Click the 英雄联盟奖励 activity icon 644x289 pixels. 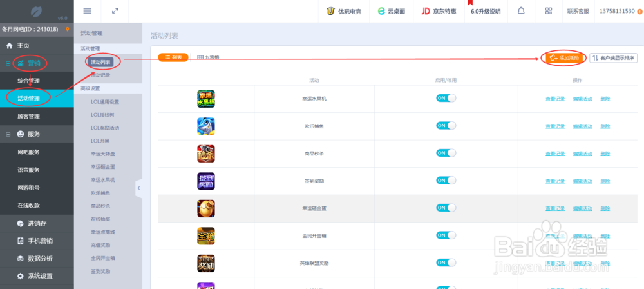(206, 263)
